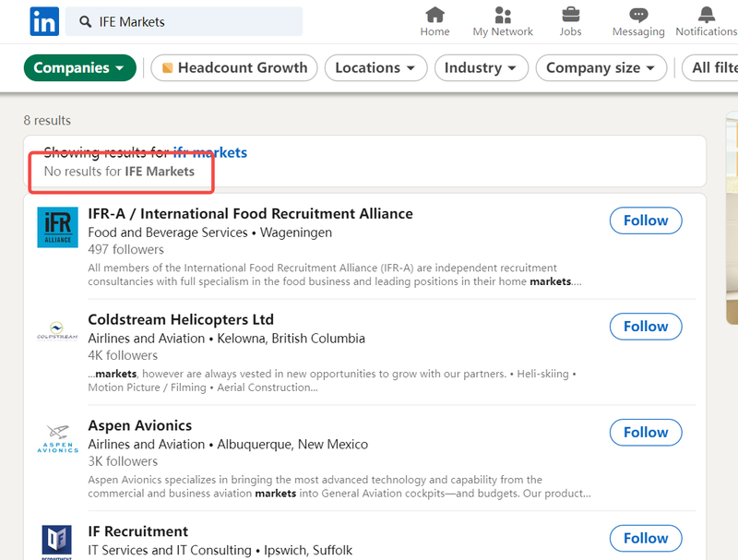Follow IF Recruitment

(x=646, y=538)
